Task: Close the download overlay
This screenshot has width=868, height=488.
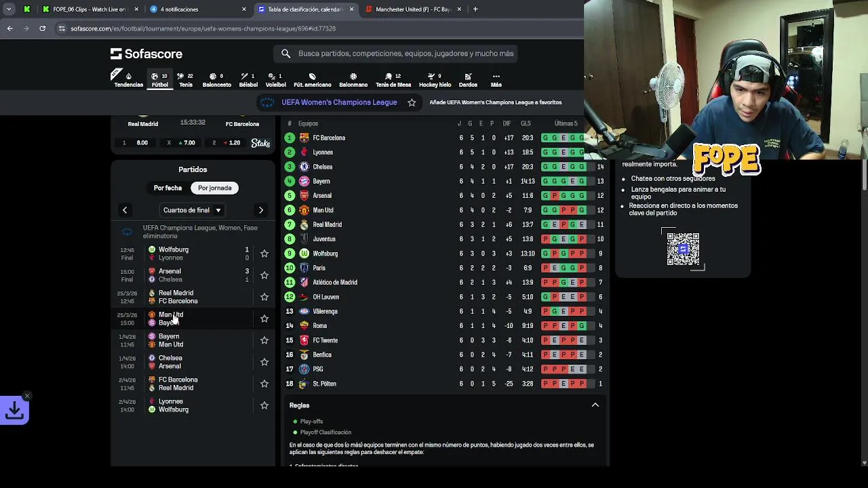Action: (x=27, y=396)
